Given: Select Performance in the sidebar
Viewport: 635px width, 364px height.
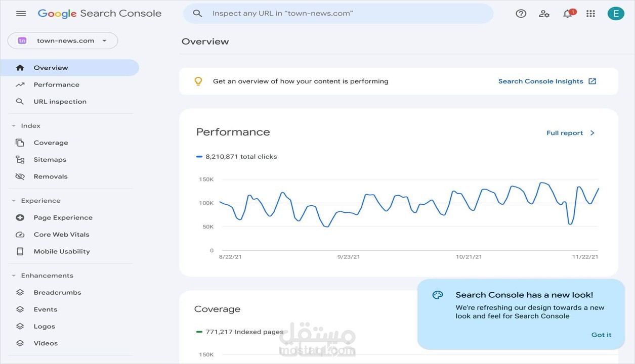Looking at the screenshot, I should pos(56,84).
